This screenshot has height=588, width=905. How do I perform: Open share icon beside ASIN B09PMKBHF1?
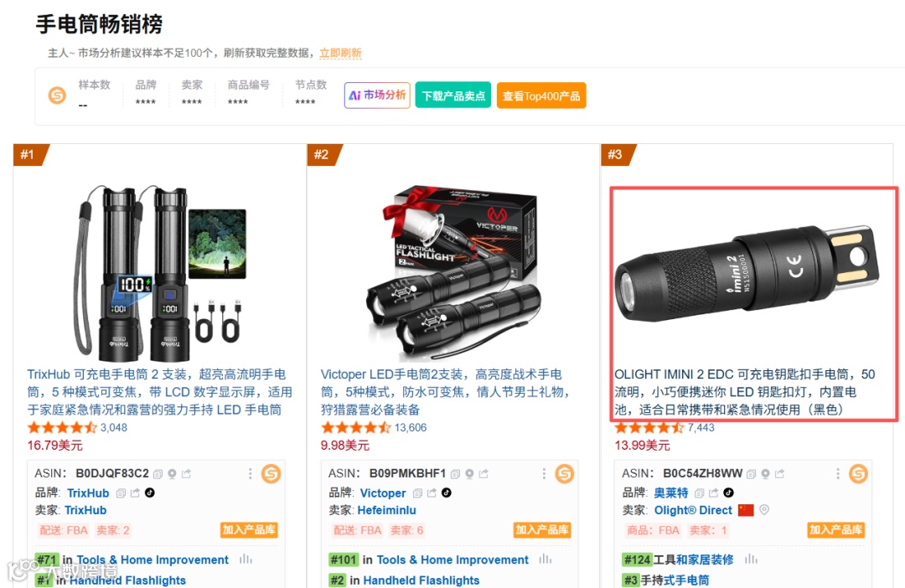pos(484,474)
